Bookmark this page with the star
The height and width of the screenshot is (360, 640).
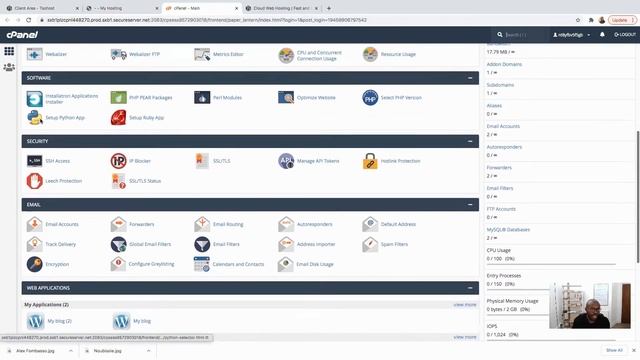click(578, 20)
